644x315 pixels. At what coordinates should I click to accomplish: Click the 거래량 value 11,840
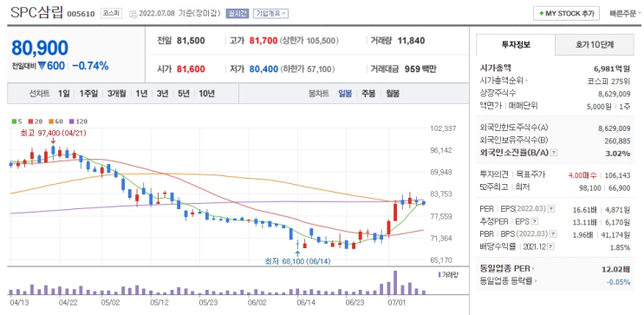click(x=411, y=41)
